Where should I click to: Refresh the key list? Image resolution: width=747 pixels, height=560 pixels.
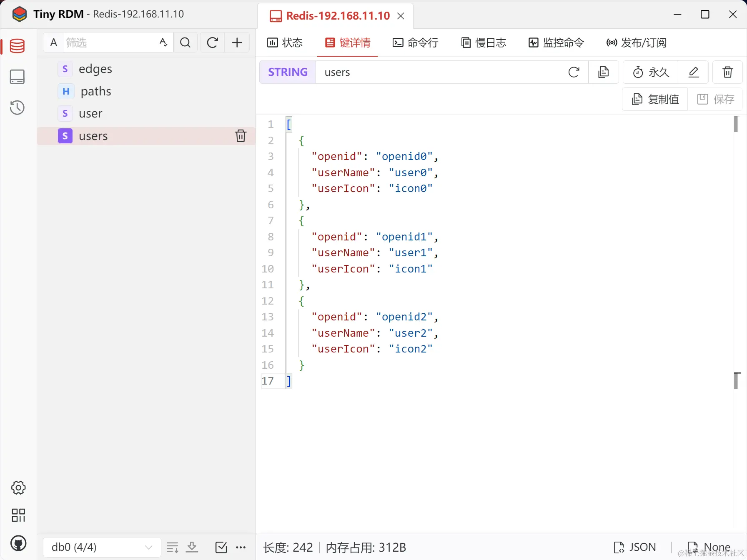tap(213, 42)
